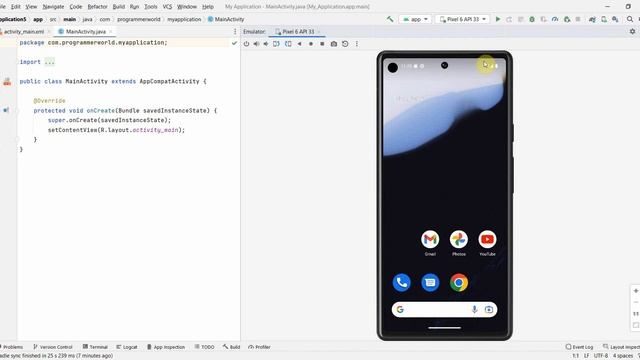Tap the Google search bar on emulator

click(x=444, y=309)
